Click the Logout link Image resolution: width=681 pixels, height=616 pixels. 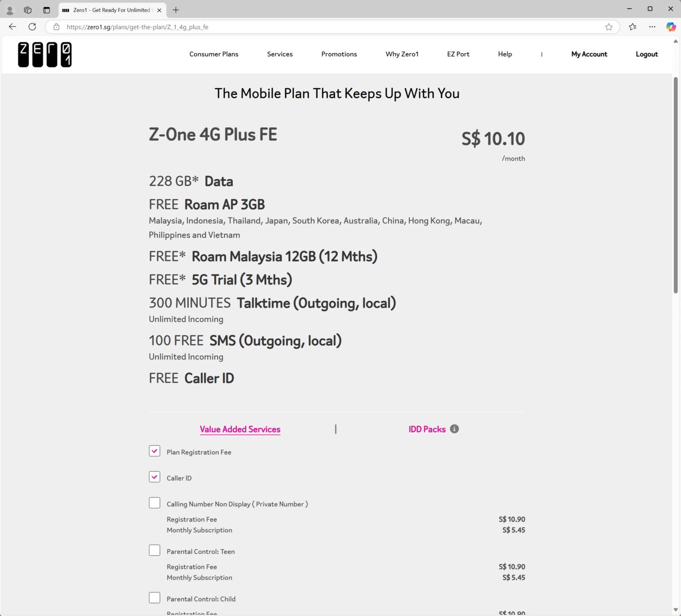(x=646, y=54)
